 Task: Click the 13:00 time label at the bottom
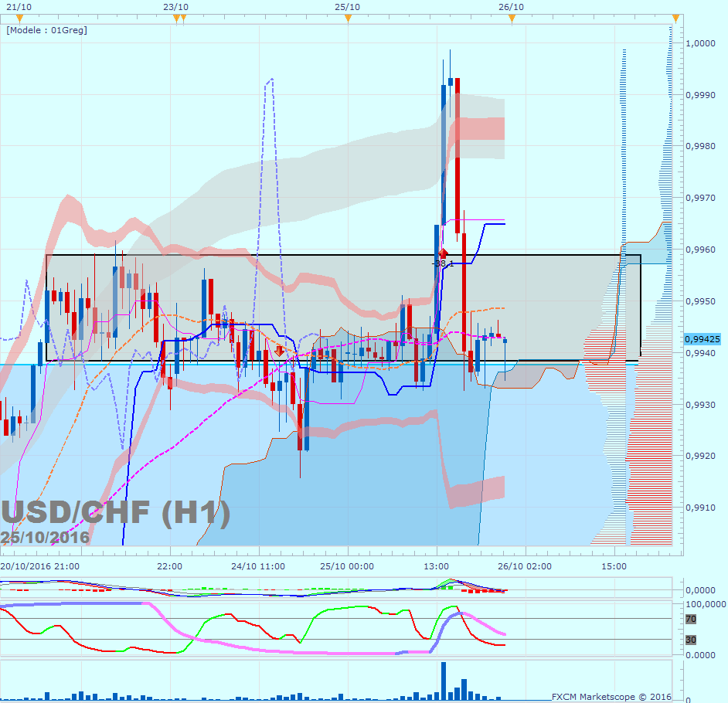(x=437, y=566)
